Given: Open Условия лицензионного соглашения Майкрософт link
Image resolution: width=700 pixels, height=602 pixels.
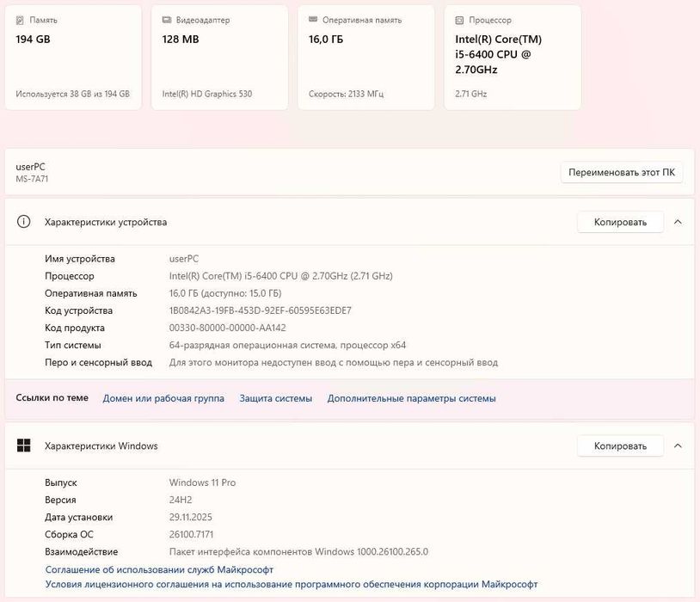Looking at the screenshot, I should point(292,584).
